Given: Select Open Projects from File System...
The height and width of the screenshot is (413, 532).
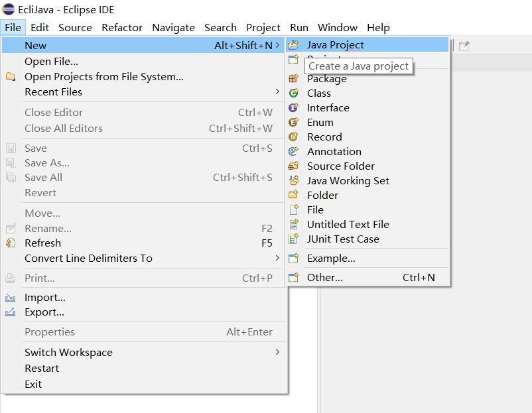Looking at the screenshot, I should coord(143,77).
